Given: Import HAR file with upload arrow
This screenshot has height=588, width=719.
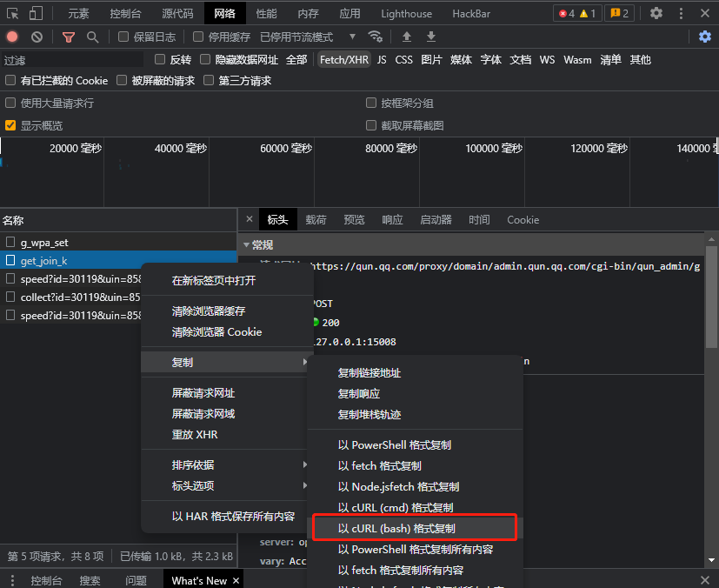Looking at the screenshot, I should click(406, 37).
